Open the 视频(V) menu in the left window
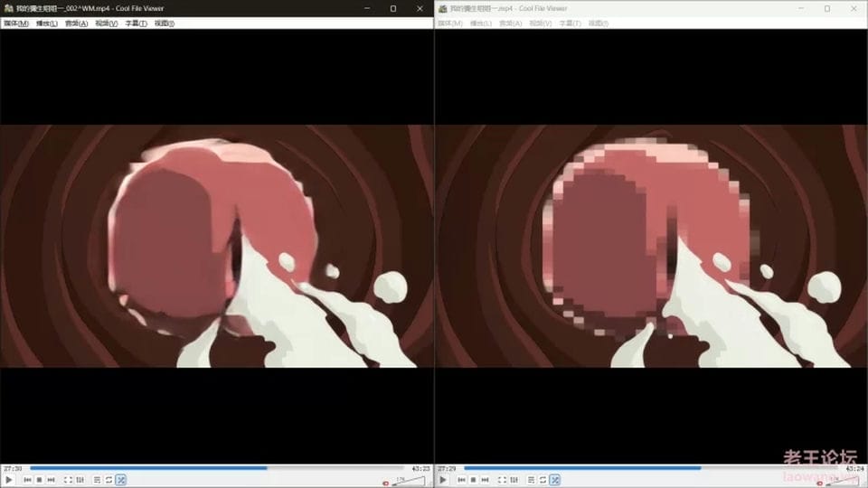The width and height of the screenshot is (868, 488). (107, 23)
